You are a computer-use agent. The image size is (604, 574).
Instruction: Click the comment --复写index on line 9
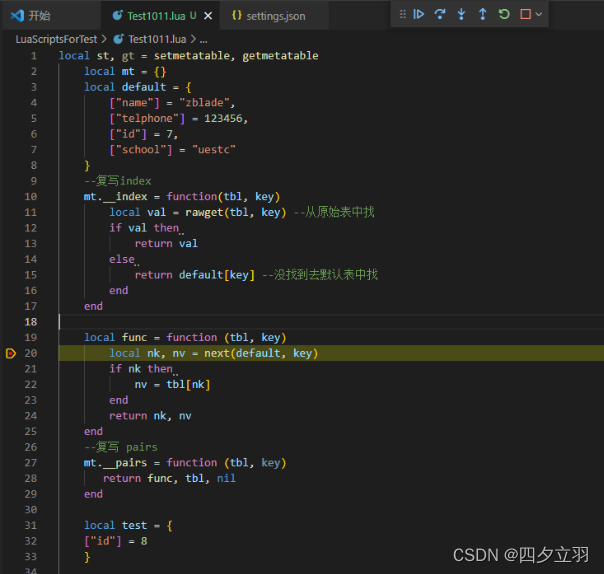(x=117, y=181)
